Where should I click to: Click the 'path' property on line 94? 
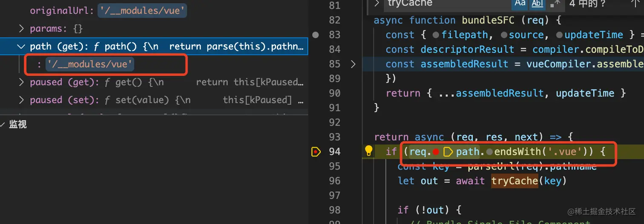(468, 151)
